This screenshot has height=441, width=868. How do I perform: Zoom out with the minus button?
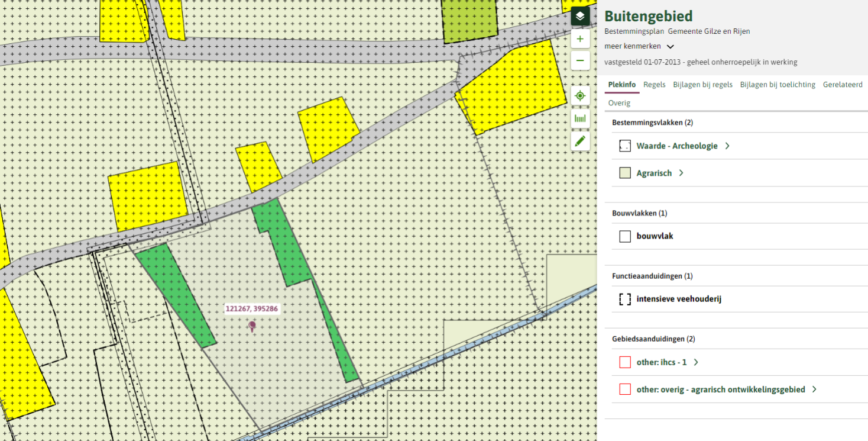tap(580, 60)
